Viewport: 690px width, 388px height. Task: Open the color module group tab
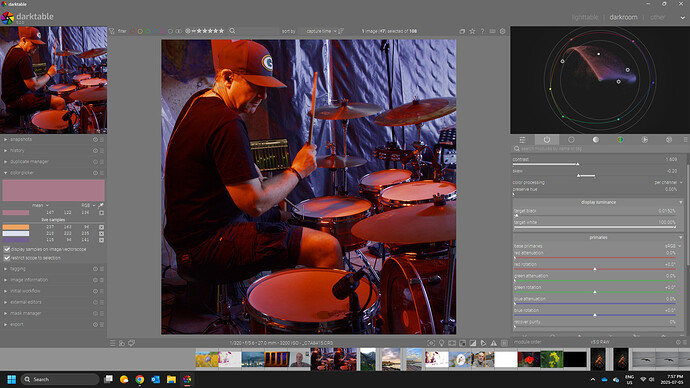click(620, 139)
